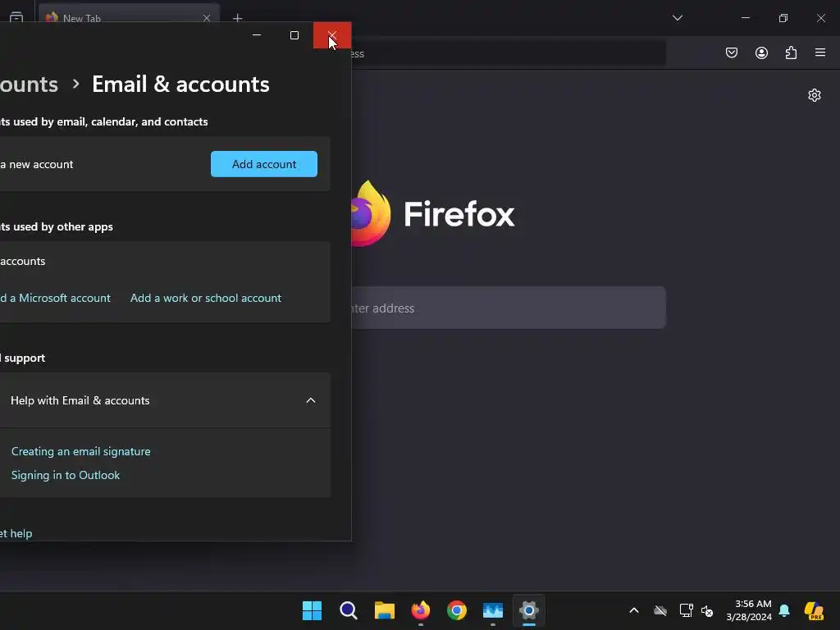
Task: Maximize the Settings window
Action: 294,35
